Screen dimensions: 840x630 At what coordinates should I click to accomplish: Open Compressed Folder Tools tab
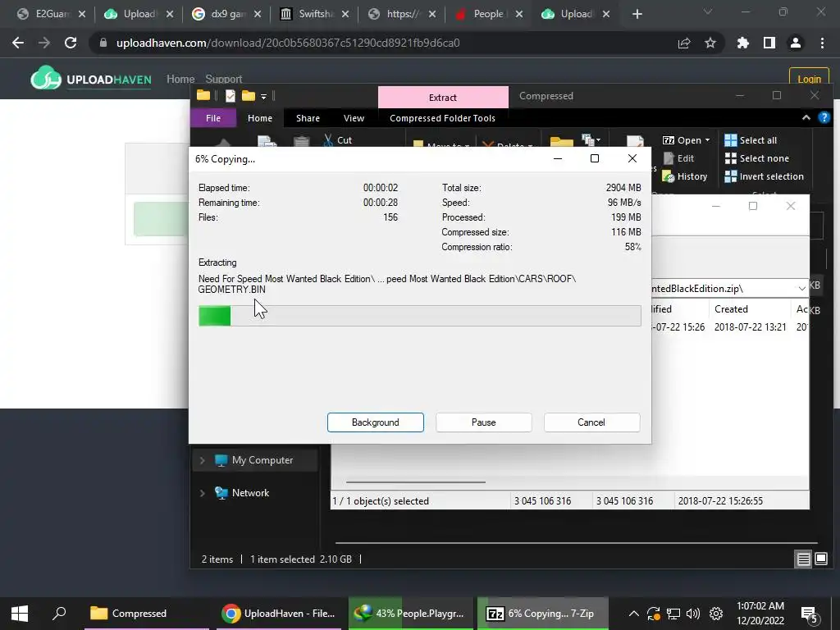tap(442, 118)
